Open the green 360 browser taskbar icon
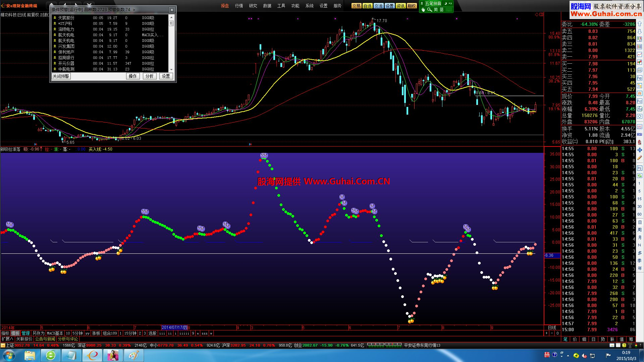 51,355
